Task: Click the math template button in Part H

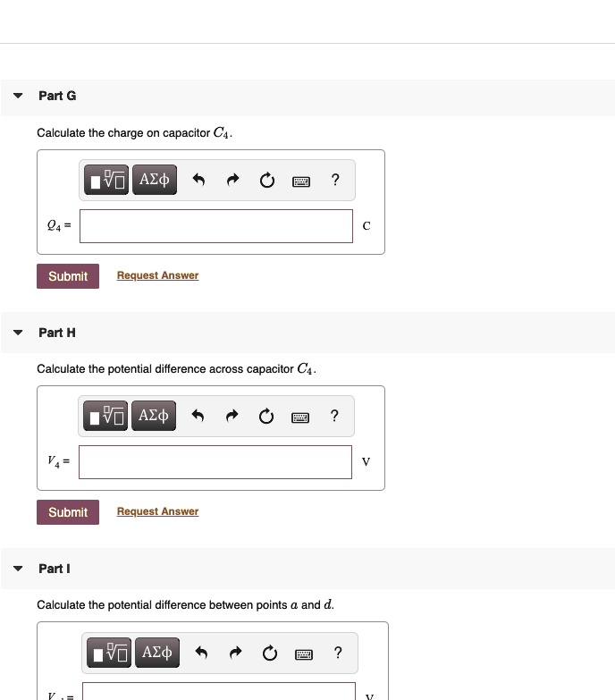Action: click(107, 416)
